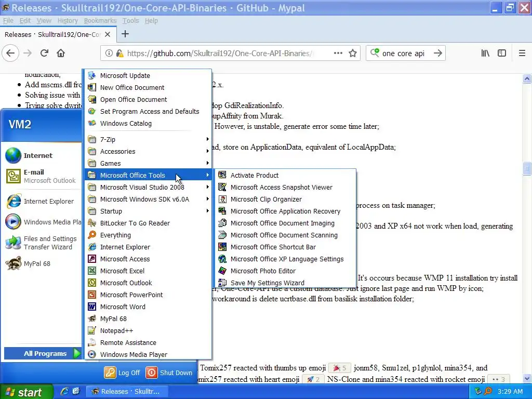Open the Edit menu
This screenshot has height=399, width=532.
click(x=25, y=21)
